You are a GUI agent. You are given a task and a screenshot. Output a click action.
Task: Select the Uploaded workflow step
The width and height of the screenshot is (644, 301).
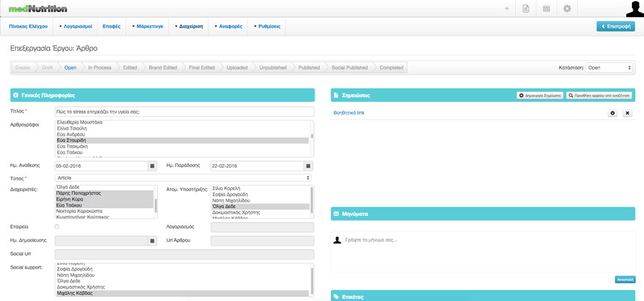pyautogui.click(x=237, y=67)
